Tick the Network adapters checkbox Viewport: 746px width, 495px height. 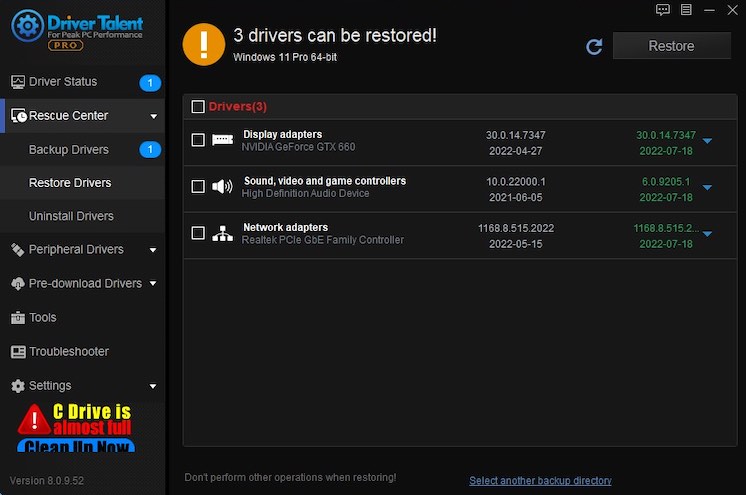click(x=198, y=233)
